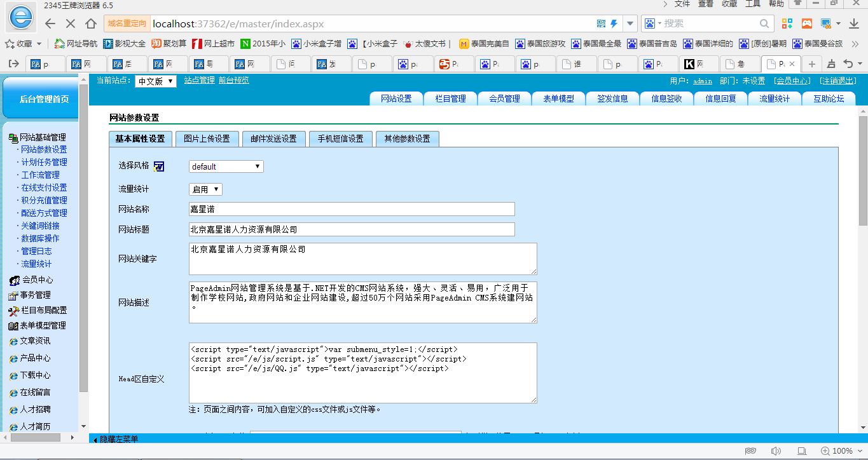Viewport: 868px width, 460px height.
Task: Switch to the 图片上传设置 tab
Action: (207, 139)
